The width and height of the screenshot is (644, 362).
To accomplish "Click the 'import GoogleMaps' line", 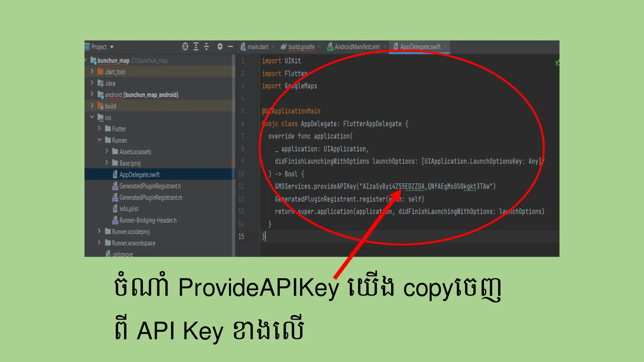I will pyautogui.click(x=290, y=86).
